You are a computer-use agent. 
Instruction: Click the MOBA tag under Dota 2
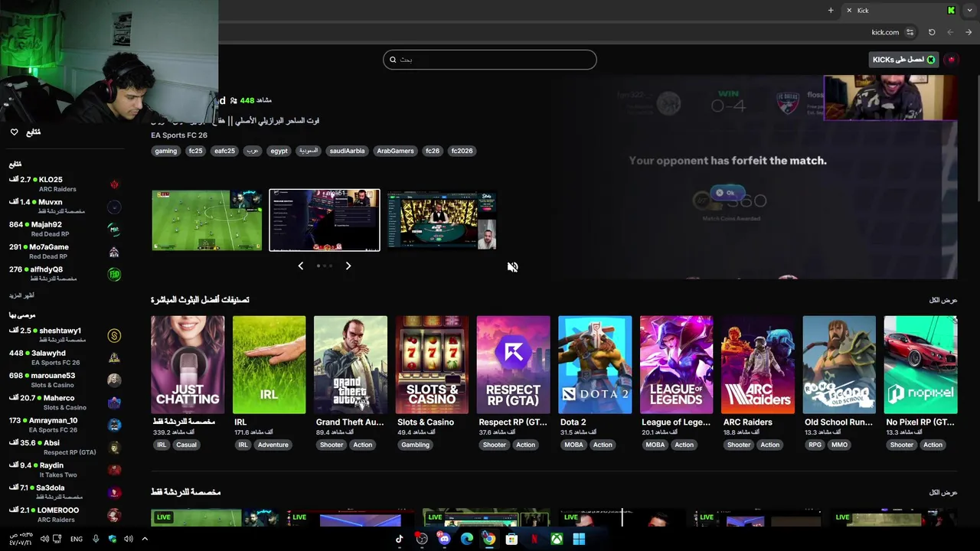point(573,445)
